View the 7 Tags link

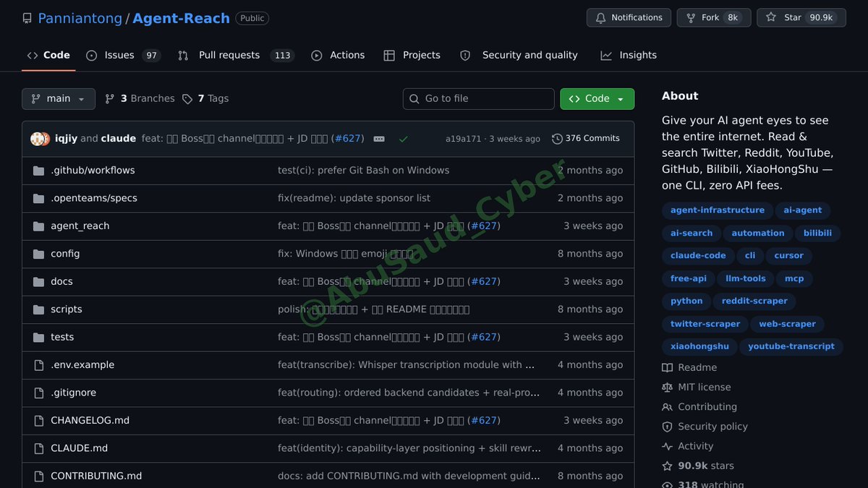(x=205, y=98)
